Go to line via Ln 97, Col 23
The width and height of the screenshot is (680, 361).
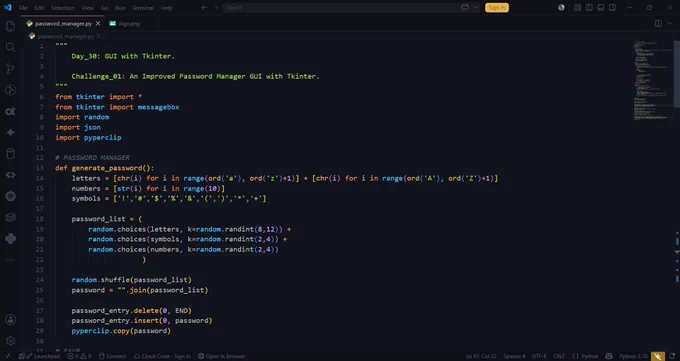pos(481,356)
